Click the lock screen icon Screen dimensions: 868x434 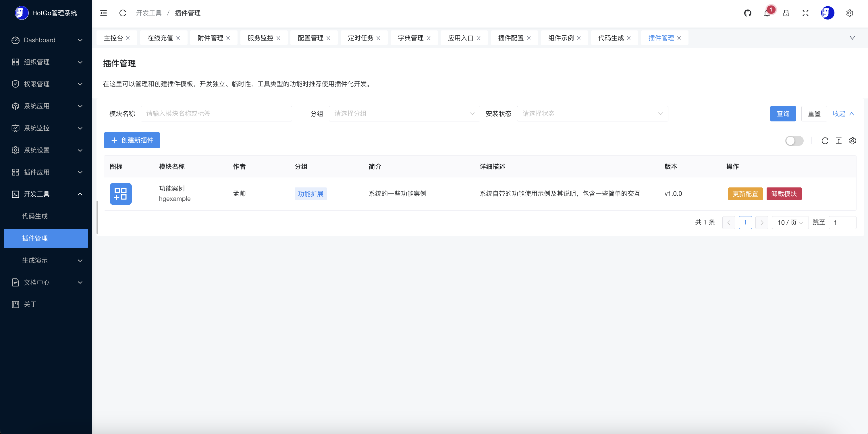tap(786, 13)
